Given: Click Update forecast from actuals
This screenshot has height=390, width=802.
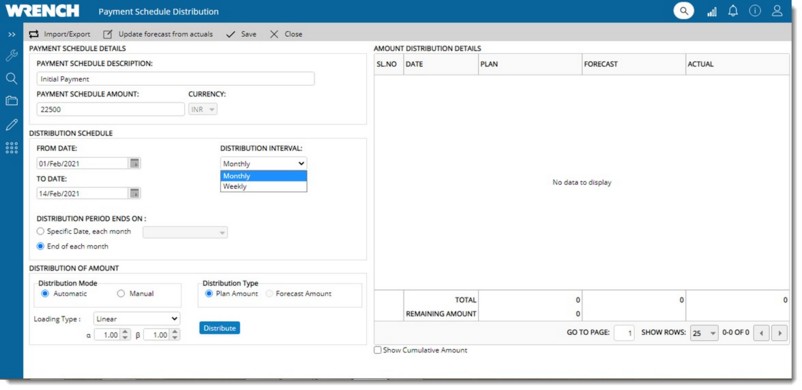Looking at the screenshot, I should click(158, 34).
